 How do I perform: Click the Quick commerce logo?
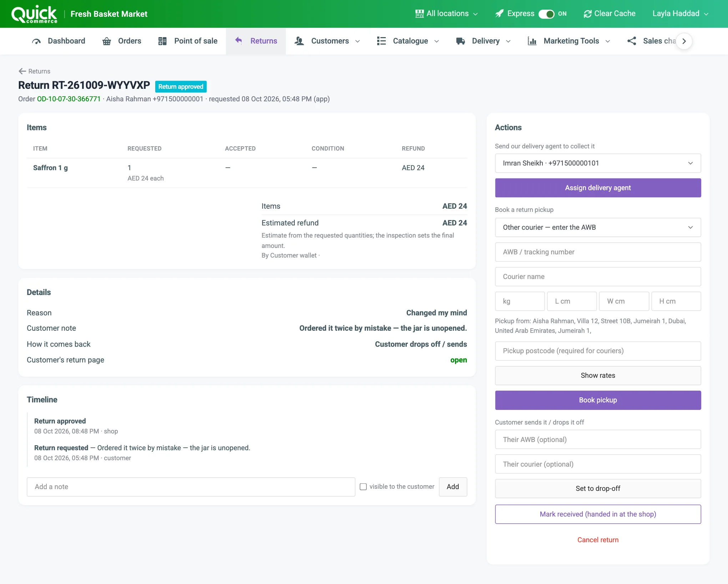click(x=34, y=14)
